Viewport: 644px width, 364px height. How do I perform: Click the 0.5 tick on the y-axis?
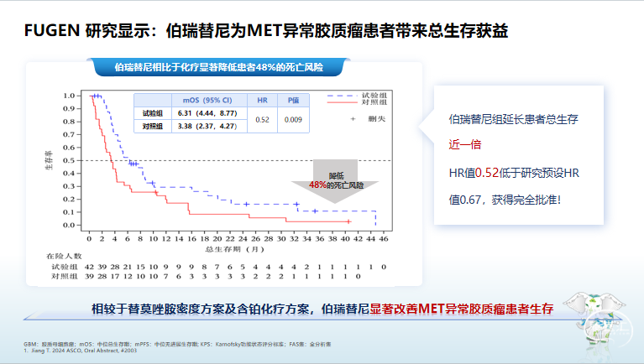[x=69, y=160]
